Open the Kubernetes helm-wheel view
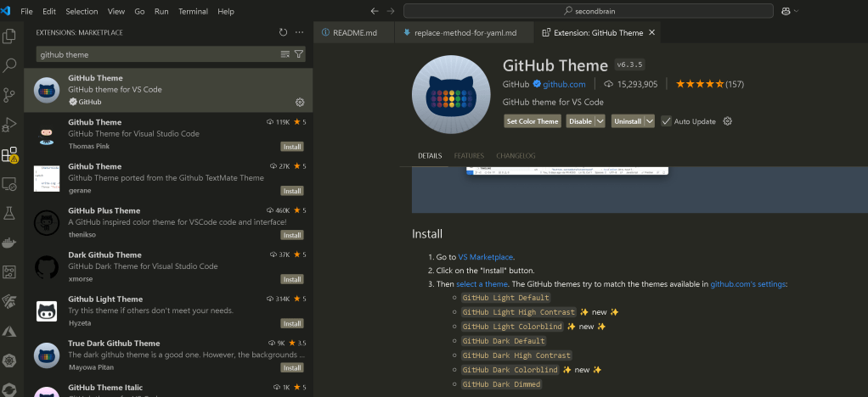 click(9, 360)
